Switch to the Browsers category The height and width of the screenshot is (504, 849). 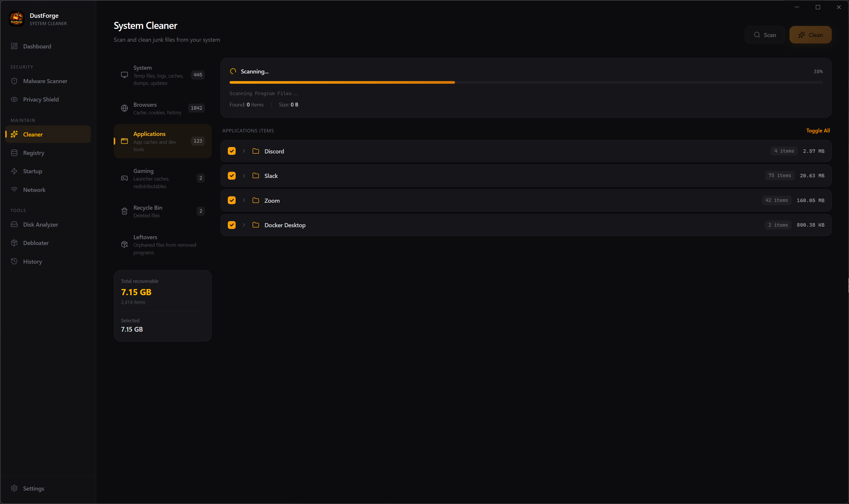(x=162, y=108)
